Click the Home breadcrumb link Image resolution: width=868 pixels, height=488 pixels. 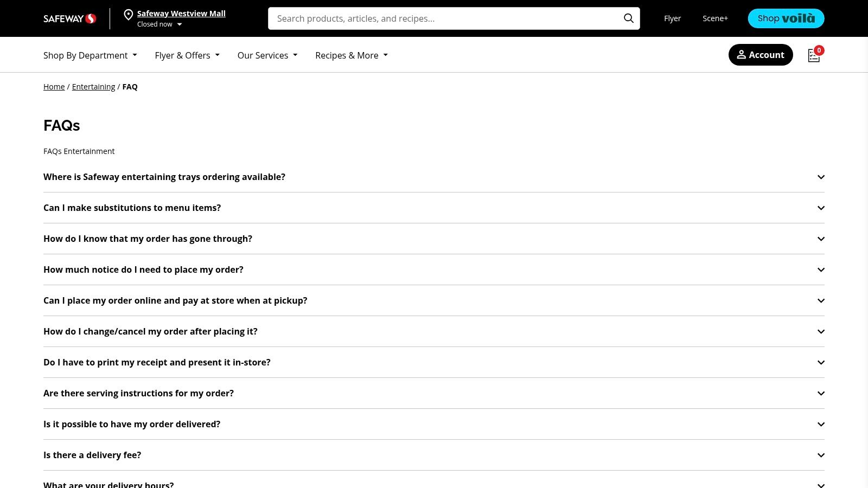[x=54, y=87]
